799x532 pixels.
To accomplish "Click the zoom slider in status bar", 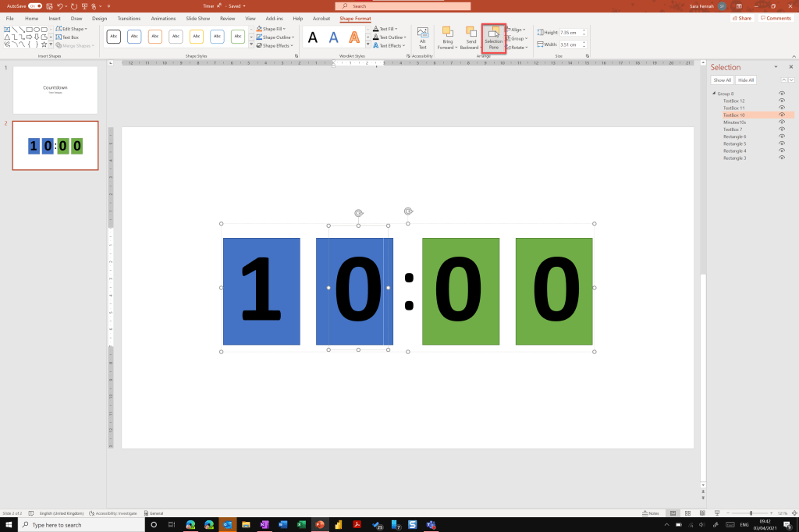I will click(751, 513).
